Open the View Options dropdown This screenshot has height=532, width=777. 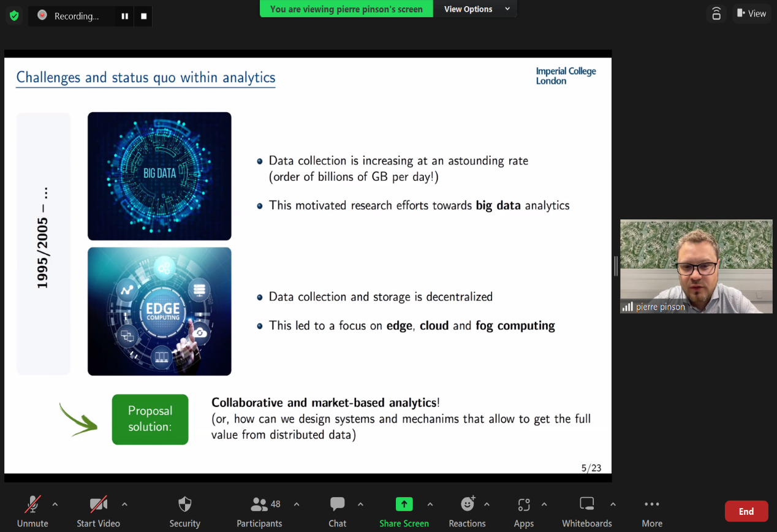(476, 9)
